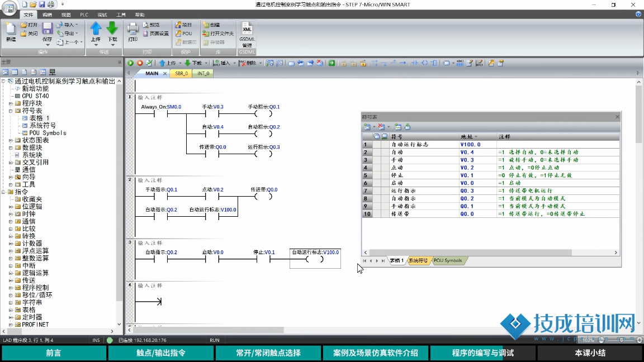Click 关闭 close project button in ribbon
This screenshot has width=644, height=362.
coord(29,34)
